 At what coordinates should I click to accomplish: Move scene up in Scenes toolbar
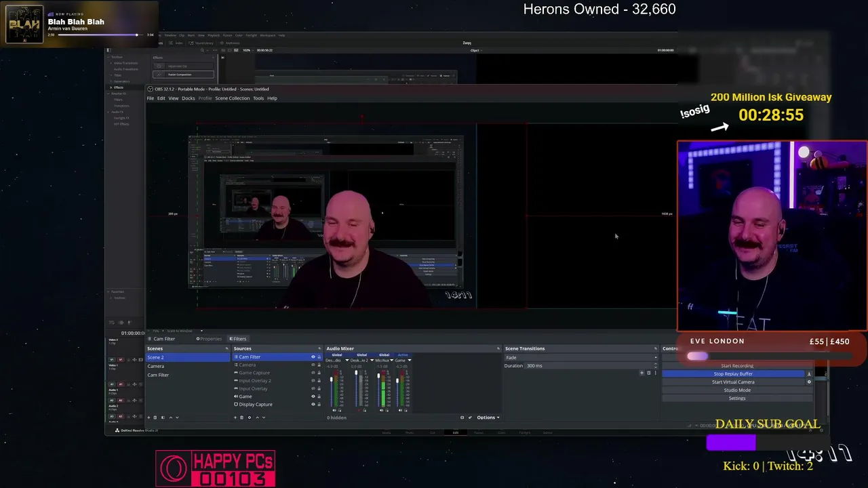pyautogui.click(x=170, y=418)
